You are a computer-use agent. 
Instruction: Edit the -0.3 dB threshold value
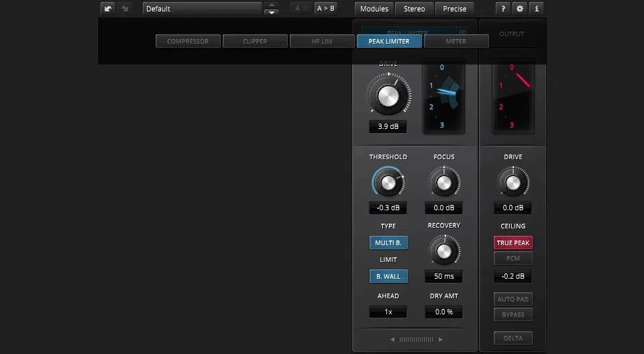click(388, 208)
